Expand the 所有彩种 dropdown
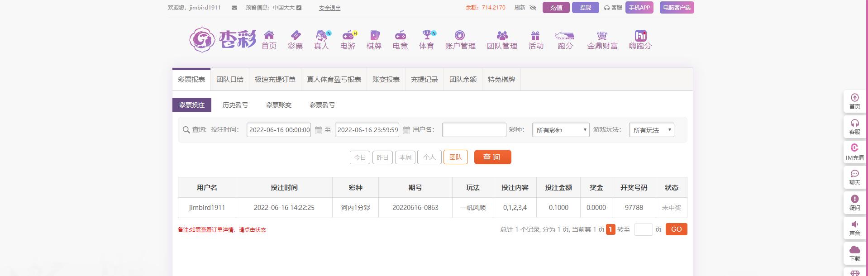Screen dimensions: 868x276 [561, 130]
